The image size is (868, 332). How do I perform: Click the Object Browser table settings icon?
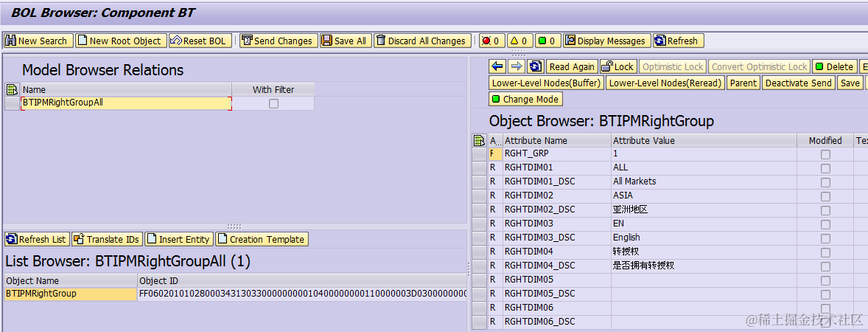click(x=480, y=141)
